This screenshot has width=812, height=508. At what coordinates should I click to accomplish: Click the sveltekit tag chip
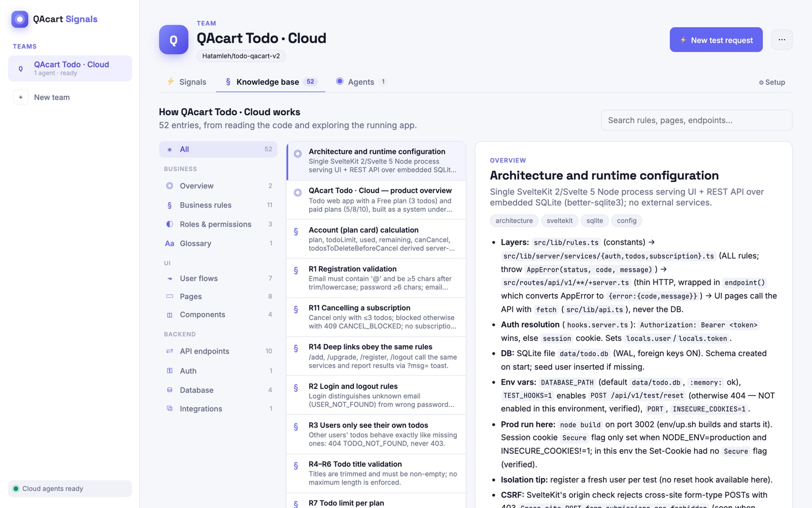559,220
